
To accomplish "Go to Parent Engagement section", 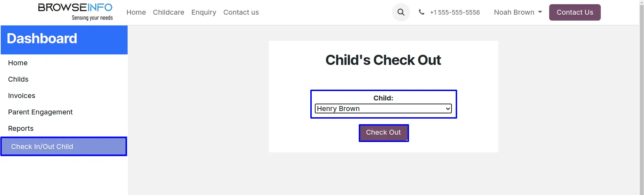I will point(40,112).
